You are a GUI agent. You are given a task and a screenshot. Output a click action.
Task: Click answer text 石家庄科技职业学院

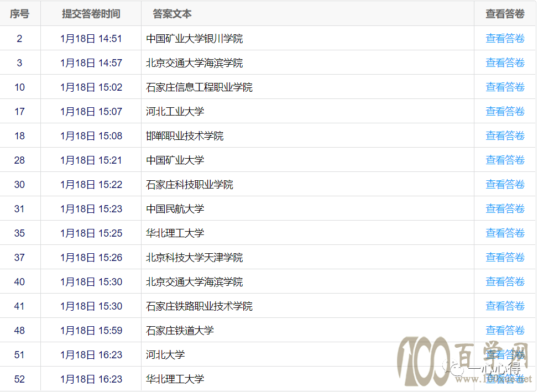pyautogui.click(x=190, y=185)
